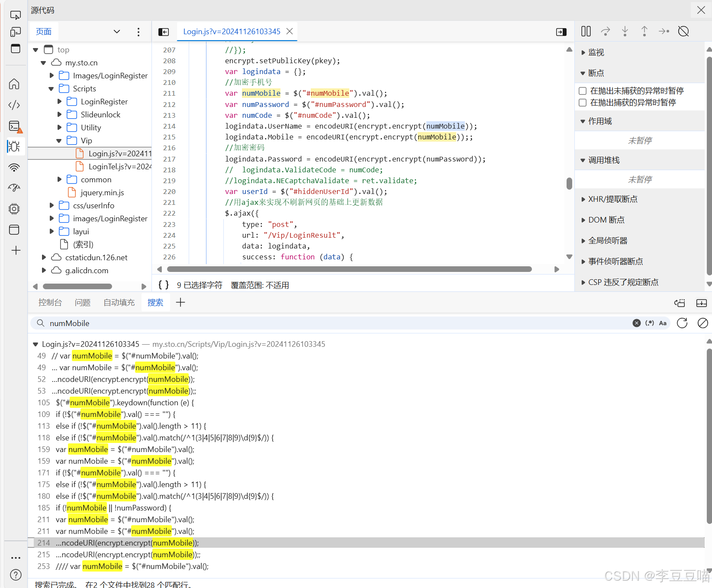The height and width of the screenshot is (588, 712).
Task: Click the Step arrow-dot icon
Action: (664, 31)
